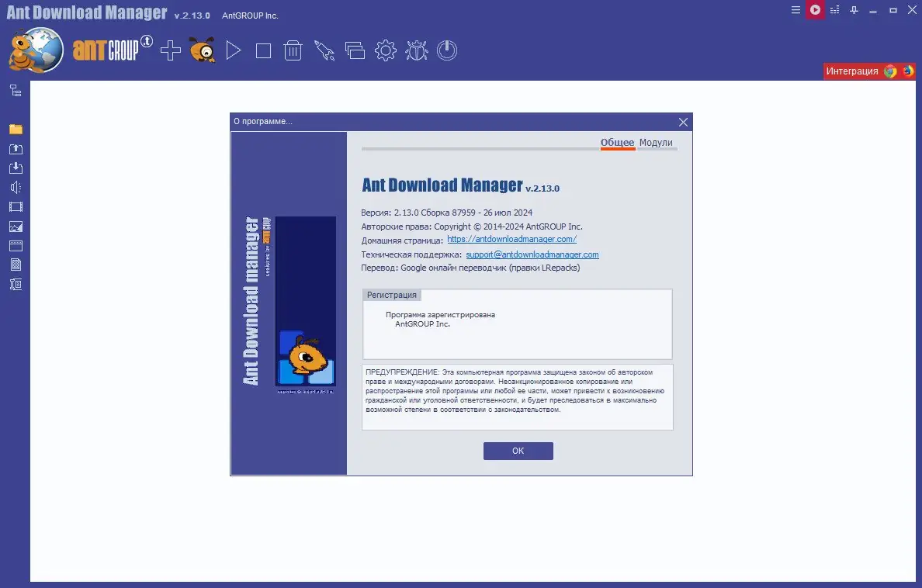The image size is (922, 588).
Task: Click Chrome icon in Интеграция button
Action: [890, 71]
